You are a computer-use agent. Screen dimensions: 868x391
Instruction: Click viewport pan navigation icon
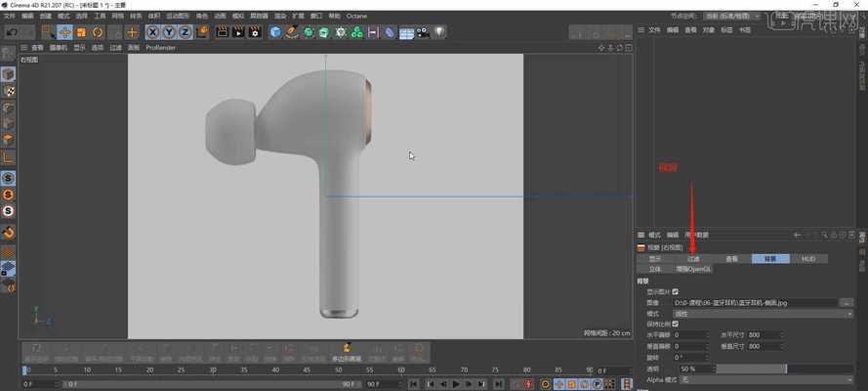point(601,48)
